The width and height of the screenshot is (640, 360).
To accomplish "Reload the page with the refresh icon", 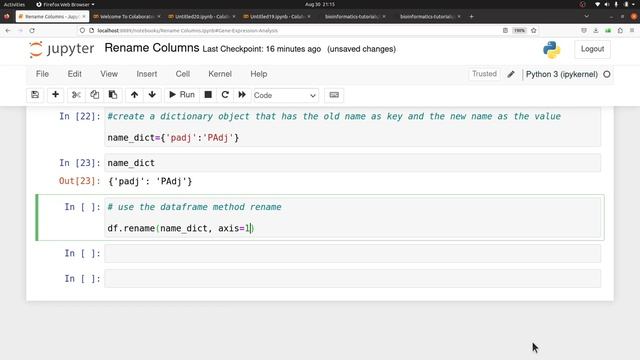I will [32, 31].
